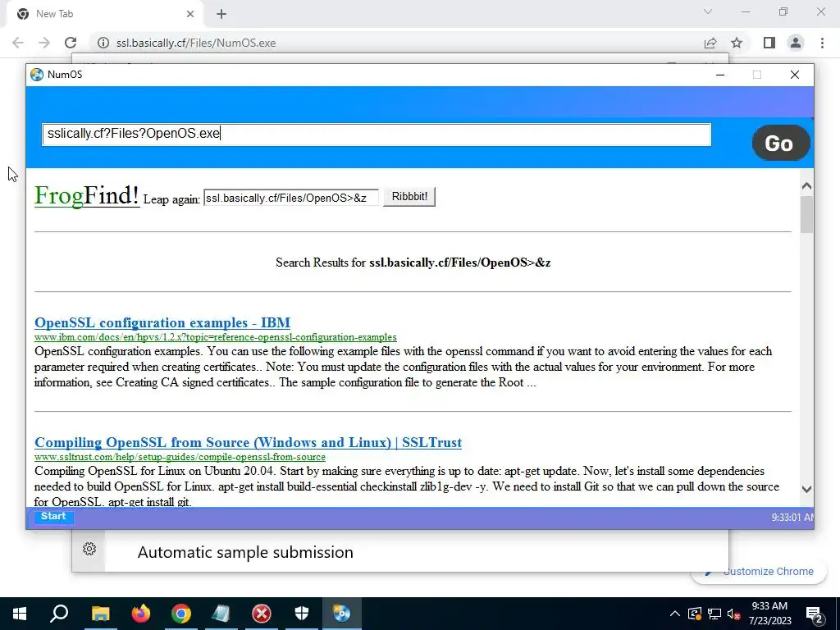Click the Chrome address bar URL
Image resolution: width=840 pixels, height=630 pixels.
(x=196, y=43)
